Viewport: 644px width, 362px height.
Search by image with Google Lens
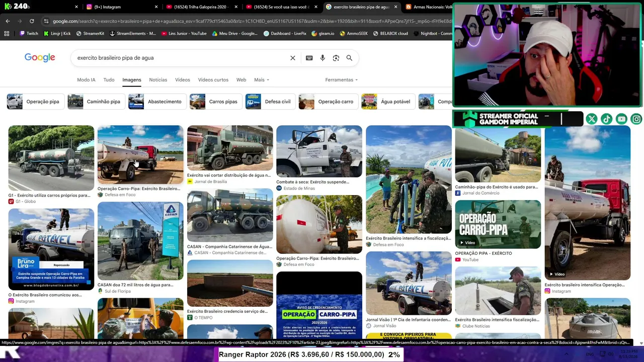(336, 58)
